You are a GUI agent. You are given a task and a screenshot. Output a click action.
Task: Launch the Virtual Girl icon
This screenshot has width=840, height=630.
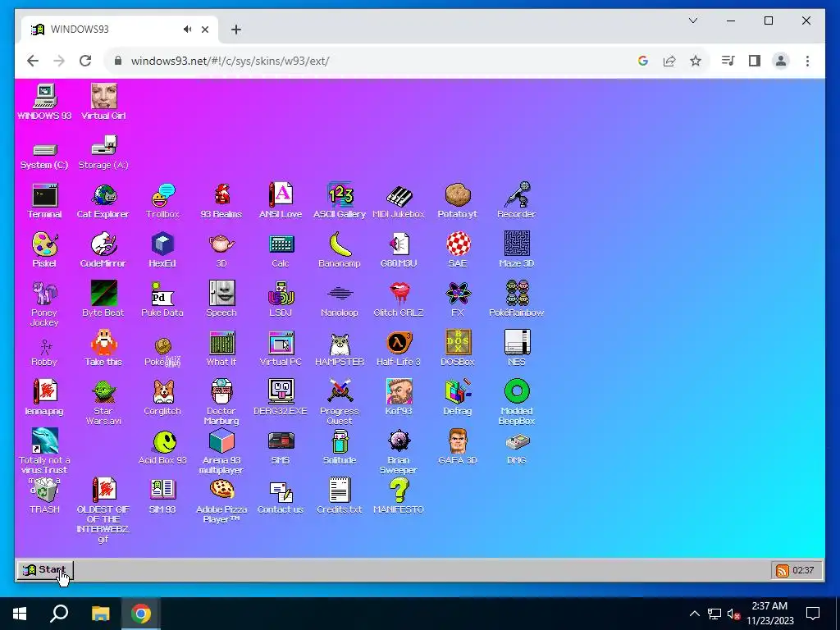pyautogui.click(x=103, y=97)
